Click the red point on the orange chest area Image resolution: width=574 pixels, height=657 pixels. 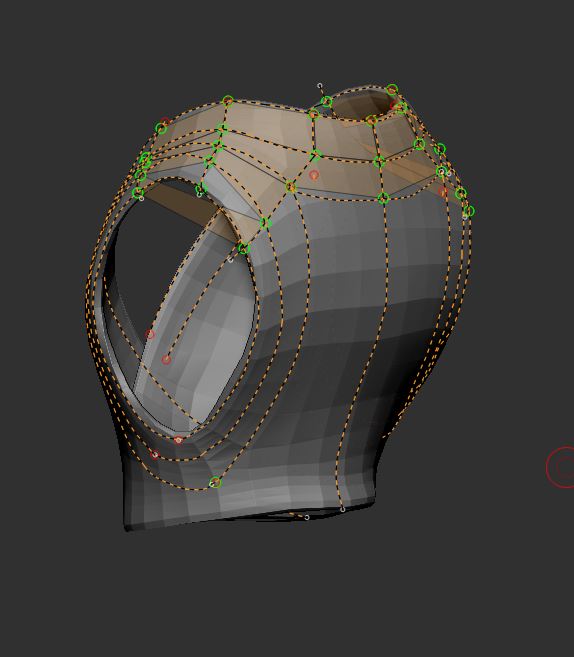tap(314, 174)
